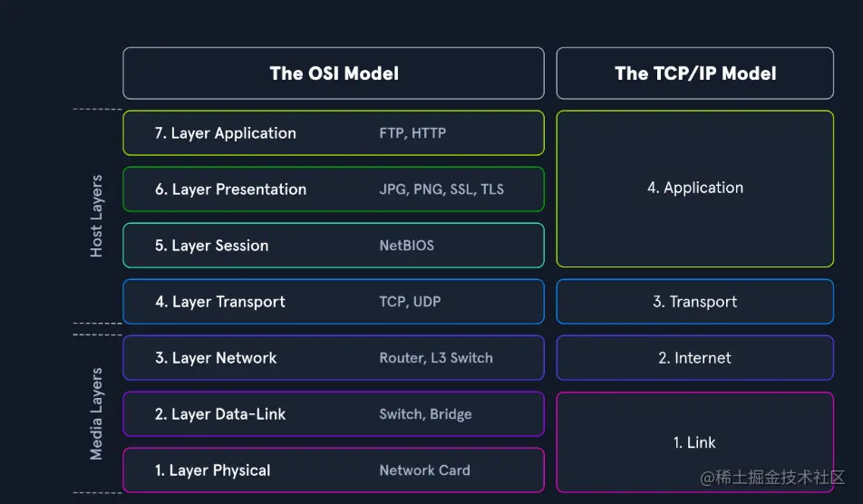Click the TCP/IP 4. Application box
Viewport: 863px width, 504px height.
(694, 189)
